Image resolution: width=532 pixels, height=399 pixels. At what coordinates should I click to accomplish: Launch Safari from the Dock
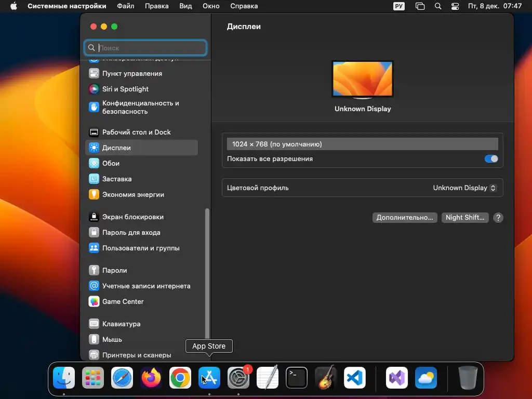[122, 378]
